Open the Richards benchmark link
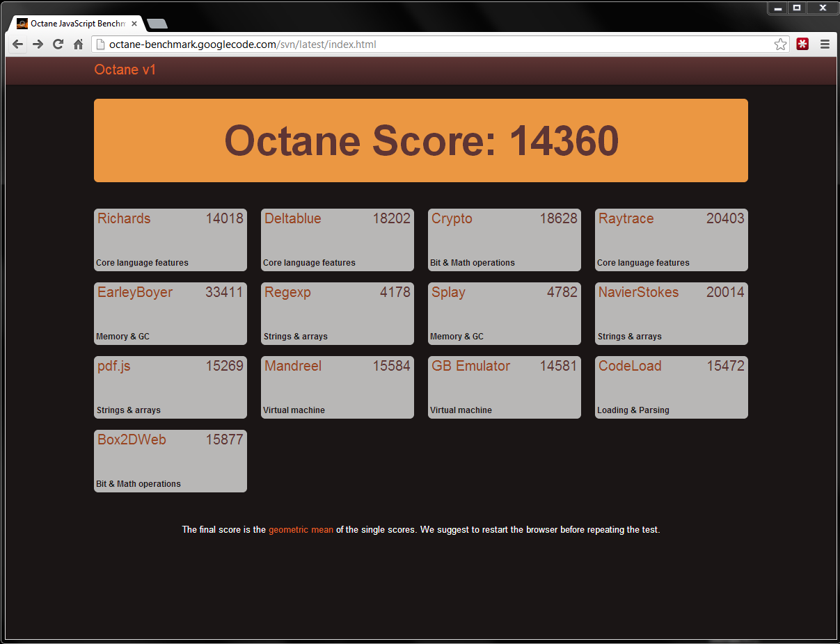 [124, 218]
